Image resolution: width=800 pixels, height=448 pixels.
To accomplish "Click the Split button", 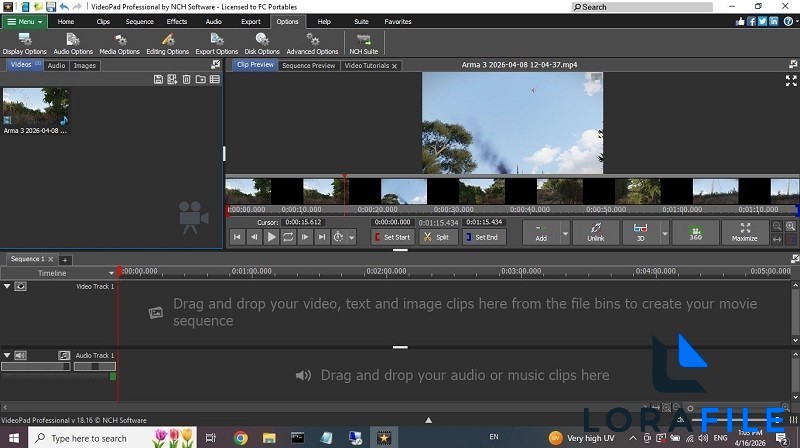I will [437, 237].
